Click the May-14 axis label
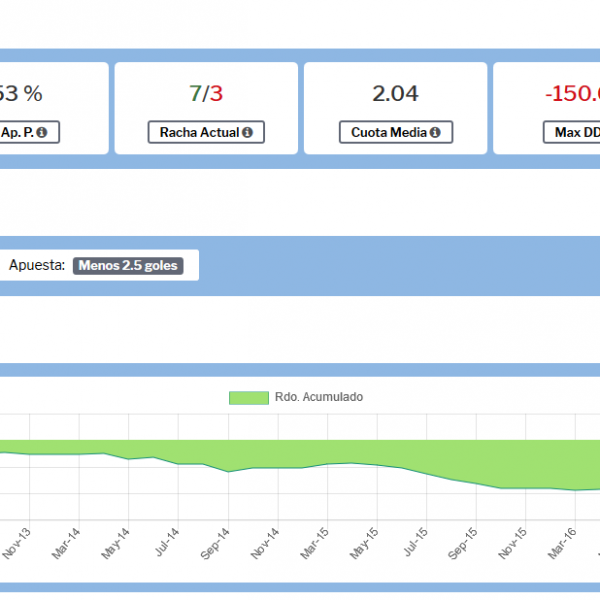 pos(116,543)
